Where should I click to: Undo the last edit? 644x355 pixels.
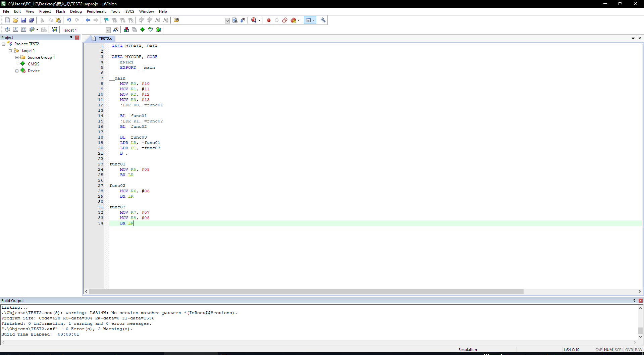pos(69,20)
